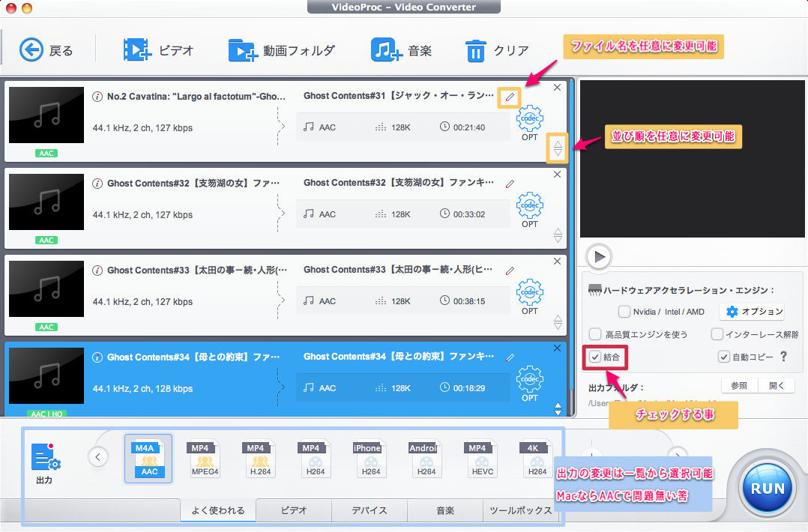
Task: Open codec OPT settings for Ghost Contents#33
Action: point(530,297)
